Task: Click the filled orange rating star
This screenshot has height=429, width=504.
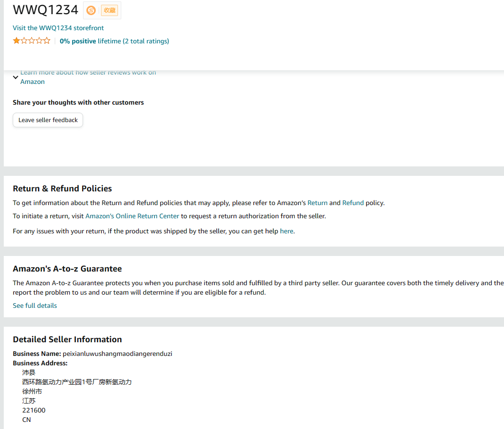Action: [x=17, y=41]
